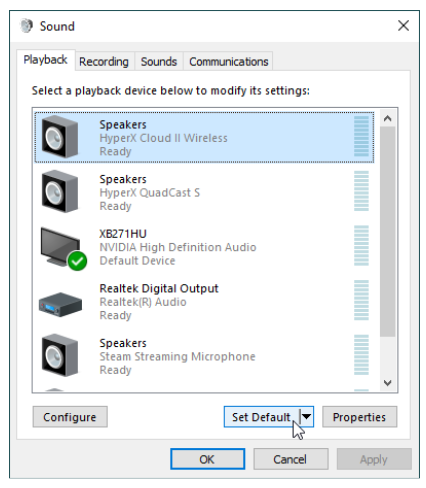Open the Sounds tab
This screenshot has width=426, height=488.
pos(159,62)
